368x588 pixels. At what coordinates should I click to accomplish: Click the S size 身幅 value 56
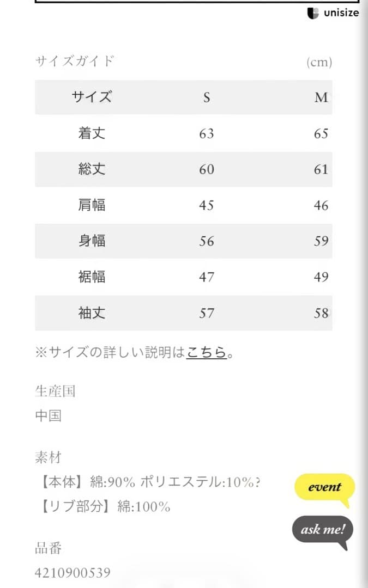(x=207, y=241)
